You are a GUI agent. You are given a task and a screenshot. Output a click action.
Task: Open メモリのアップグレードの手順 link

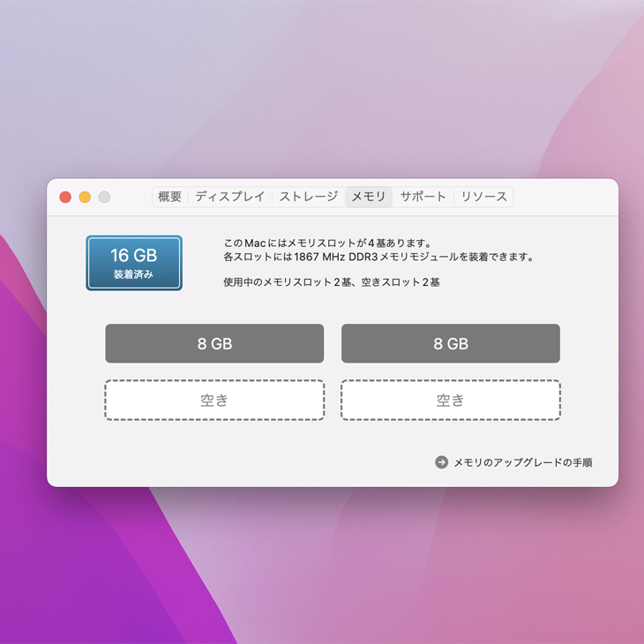coord(523,462)
